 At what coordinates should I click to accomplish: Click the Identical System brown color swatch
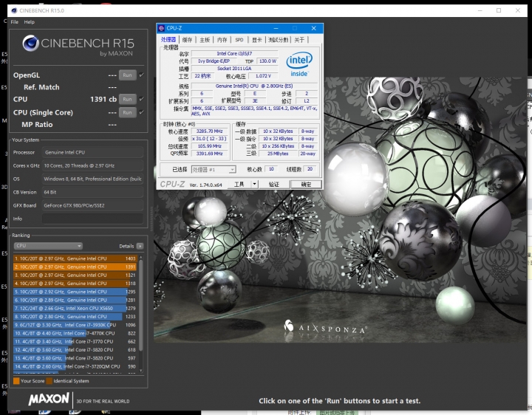coord(50,381)
